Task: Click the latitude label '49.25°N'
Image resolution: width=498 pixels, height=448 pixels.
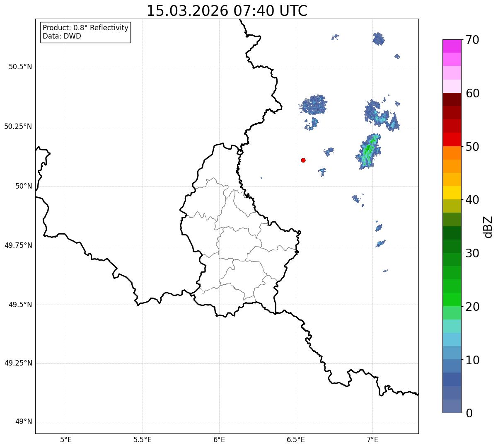Action: coord(18,363)
